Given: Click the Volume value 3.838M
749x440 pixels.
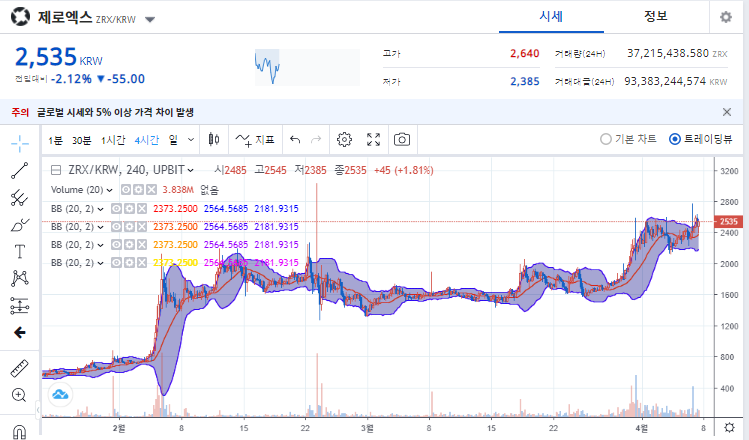Looking at the screenshot, I should [178, 190].
